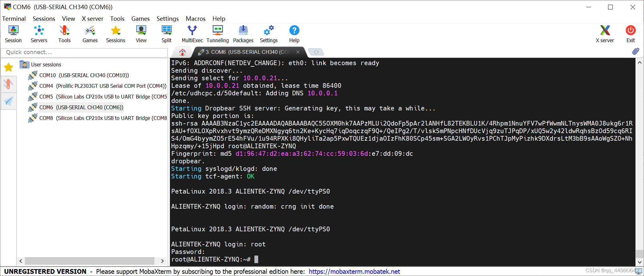The height and width of the screenshot is (276, 644).
Task: Open the View menu
Action: click(68, 19)
